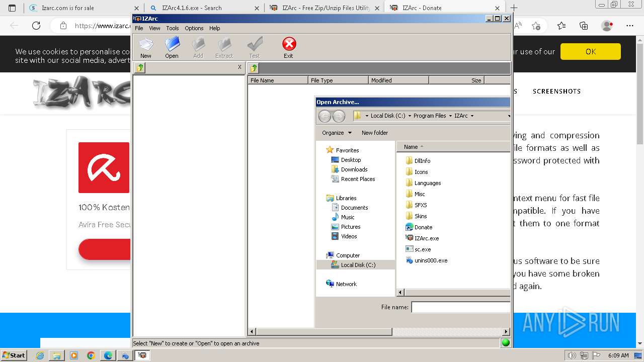The image size is (644, 362).
Task: Select Desktop in navigation pane
Action: pyautogui.click(x=346, y=160)
